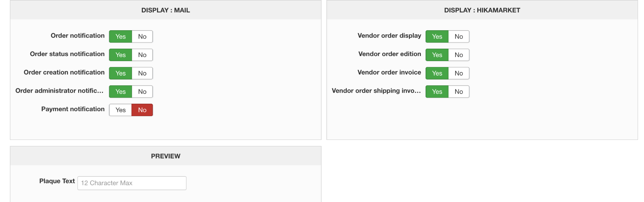Select Yes for Vendor order display
This screenshot has width=644, height=202.
click(x=437, y=37)
